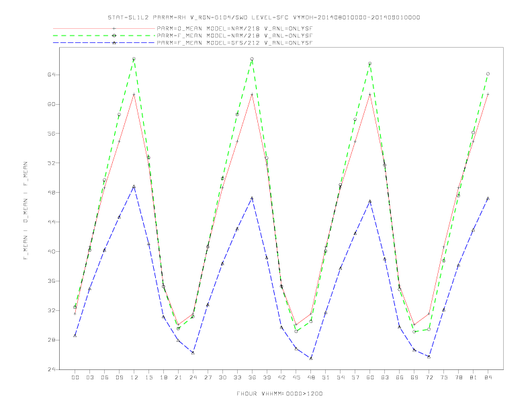Click x-axis tick label 57
This screenshot has height=411, width=532.
355,377
